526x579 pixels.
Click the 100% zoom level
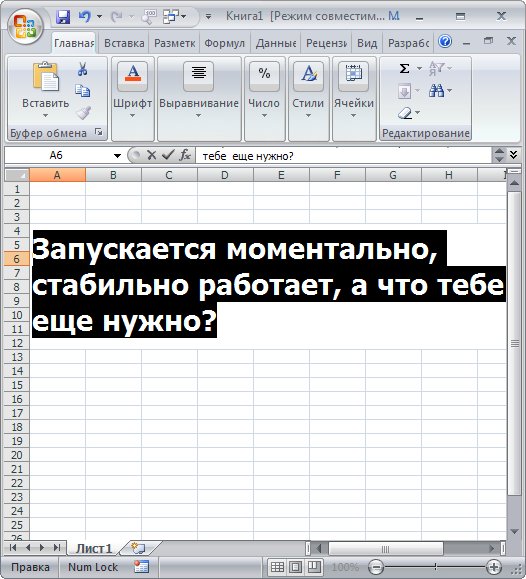point(345,567)
